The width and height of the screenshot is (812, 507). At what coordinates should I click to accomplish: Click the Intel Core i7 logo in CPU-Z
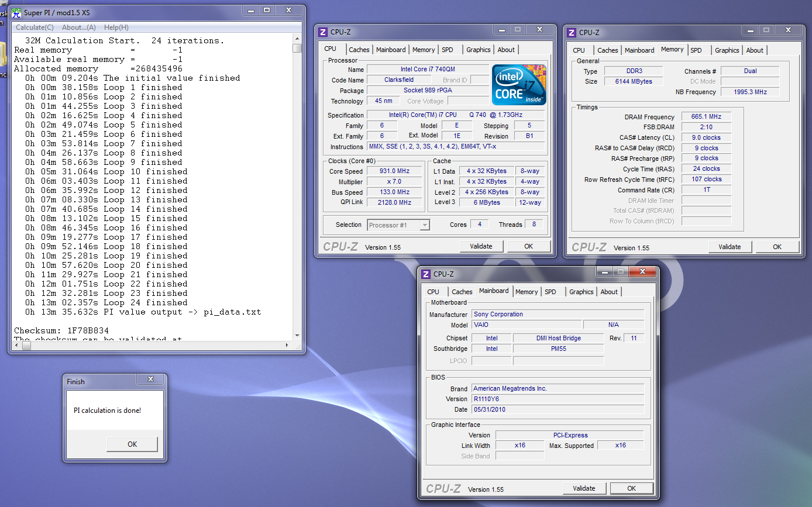point(519,84)
